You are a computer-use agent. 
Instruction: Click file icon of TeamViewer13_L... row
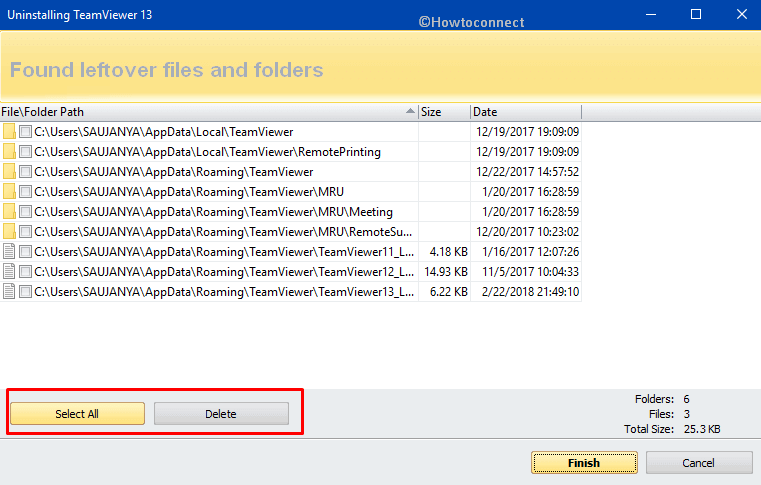coord(9,291)
